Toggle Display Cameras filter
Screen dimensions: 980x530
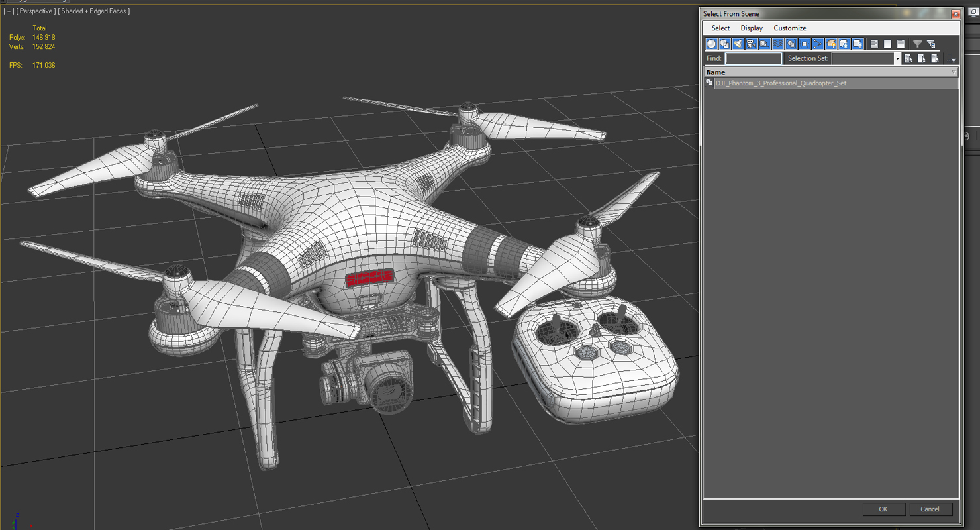[751, 44]
